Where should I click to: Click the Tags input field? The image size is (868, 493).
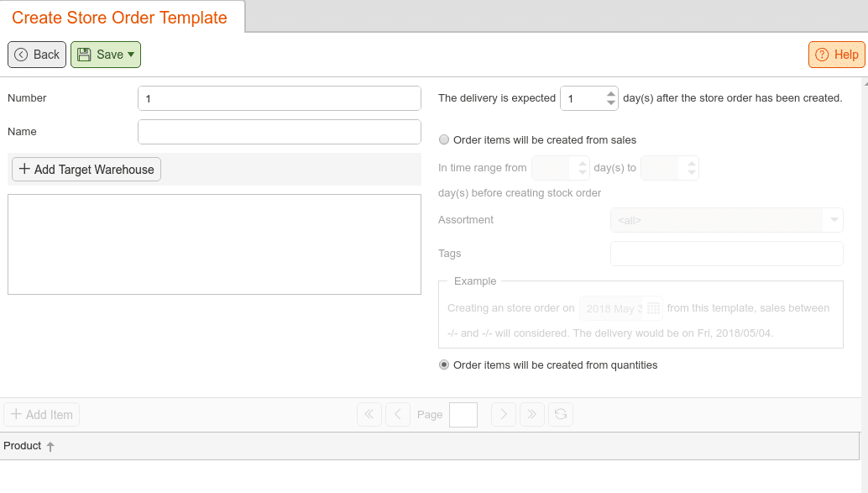tap(727, 254)
